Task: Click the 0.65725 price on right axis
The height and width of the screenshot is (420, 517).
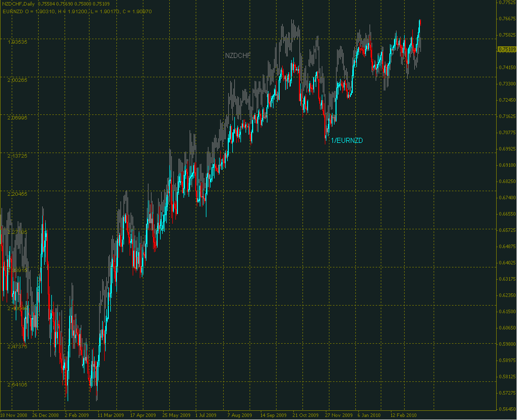Action: [x=507, y=230]
